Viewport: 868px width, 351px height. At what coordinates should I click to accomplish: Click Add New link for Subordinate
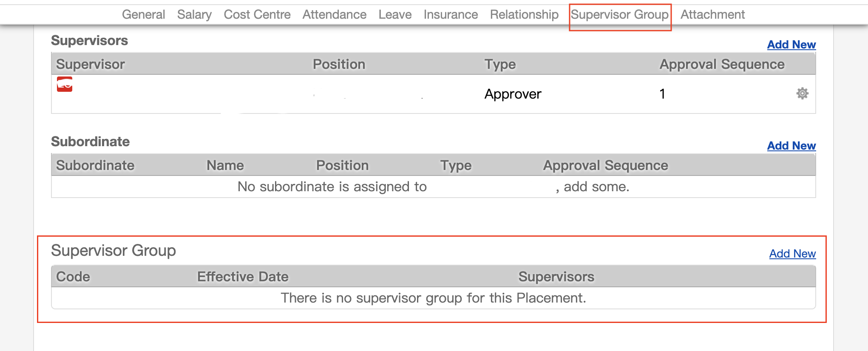(791, 146)
